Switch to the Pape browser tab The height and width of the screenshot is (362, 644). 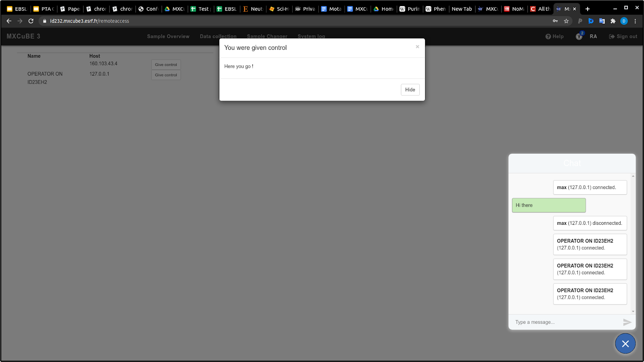pyautogui.click(x=70, y=9)
